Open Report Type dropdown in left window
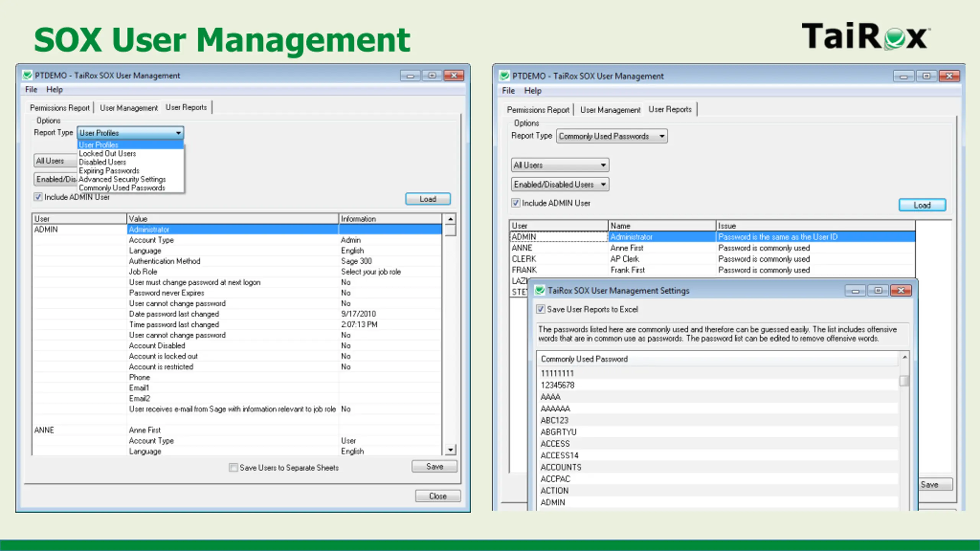980x551 pixels. (x=130, y=133)
